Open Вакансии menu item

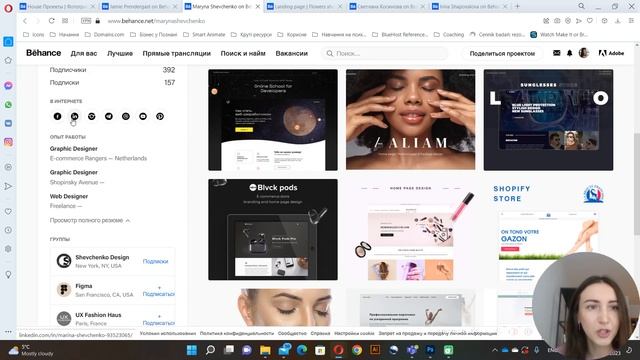291,53
